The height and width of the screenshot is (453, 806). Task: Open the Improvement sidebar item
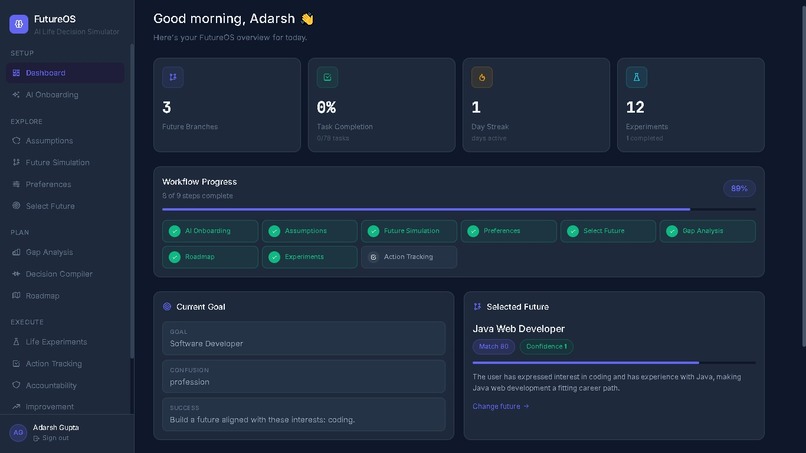65,406
